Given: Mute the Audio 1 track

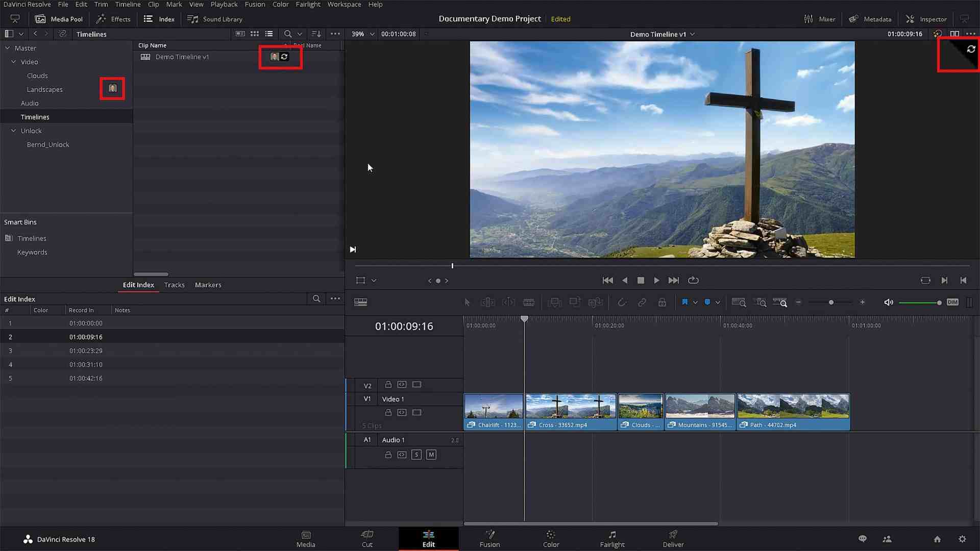Looking at the screenshot, I should tap(431, 455).
